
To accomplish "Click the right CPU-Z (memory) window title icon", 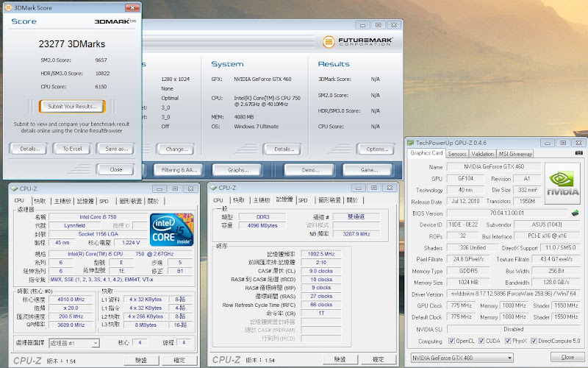I will tap(213, 188).
